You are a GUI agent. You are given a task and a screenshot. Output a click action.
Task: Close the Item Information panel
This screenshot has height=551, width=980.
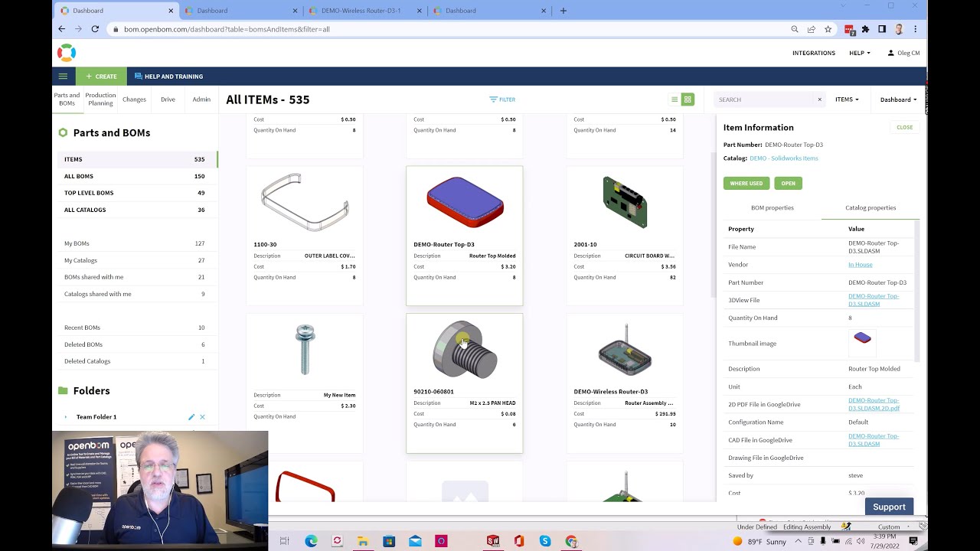coord(904,128)
